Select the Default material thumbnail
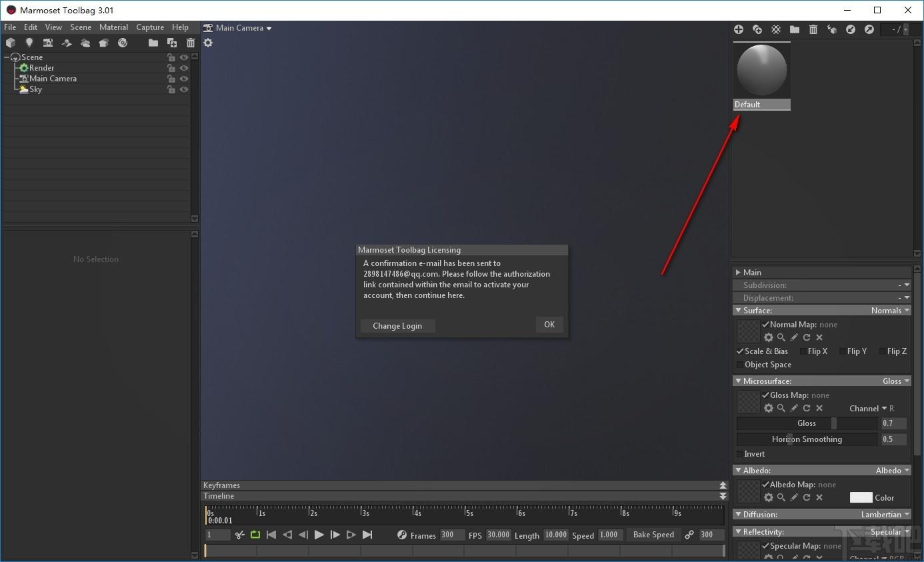The image size is (924, 562). (762, 76)
